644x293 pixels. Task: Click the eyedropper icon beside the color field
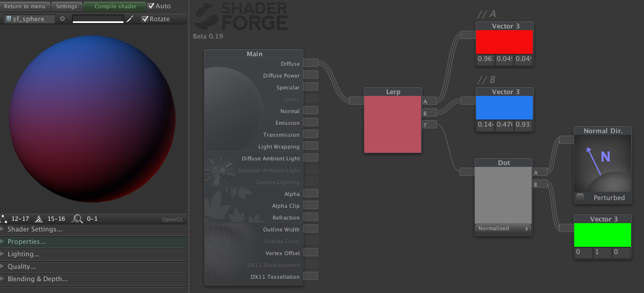(x=129, y=19)
